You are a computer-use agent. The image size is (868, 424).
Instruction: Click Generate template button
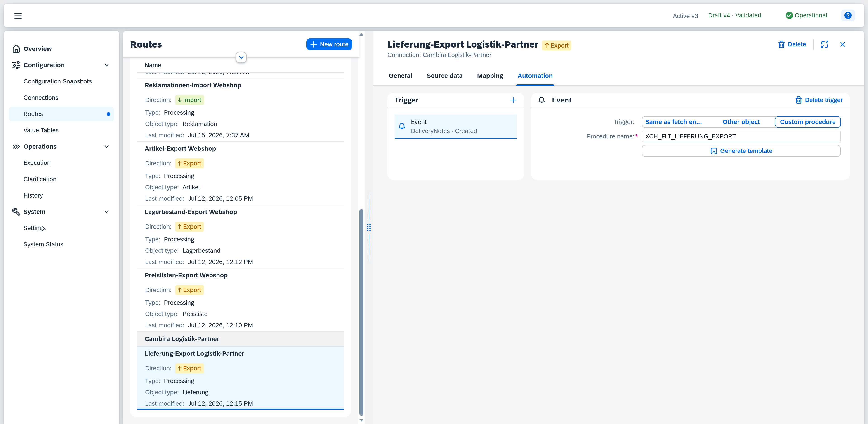(741, 151)
